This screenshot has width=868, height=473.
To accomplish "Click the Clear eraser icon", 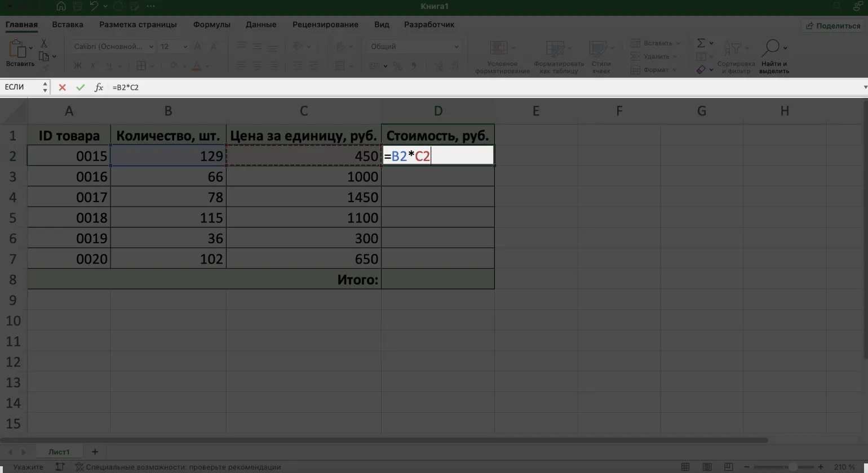I will click(x=701, y=70).
